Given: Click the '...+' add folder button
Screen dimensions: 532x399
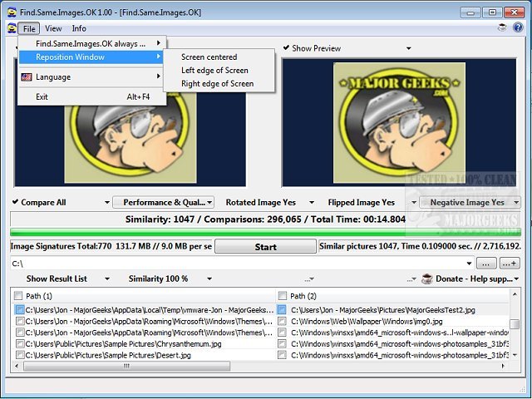Looking at the screenshot, I should click(x=510, y=264).
